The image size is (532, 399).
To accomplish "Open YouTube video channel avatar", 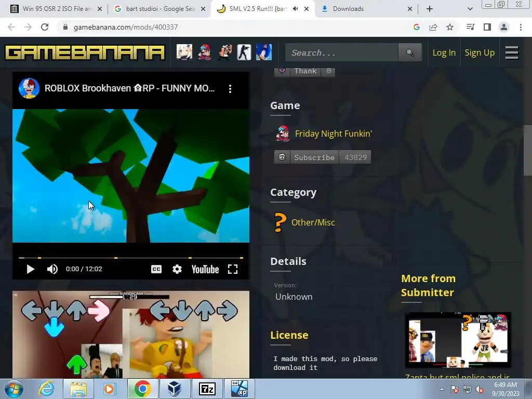I will click(x=29, y=88).
